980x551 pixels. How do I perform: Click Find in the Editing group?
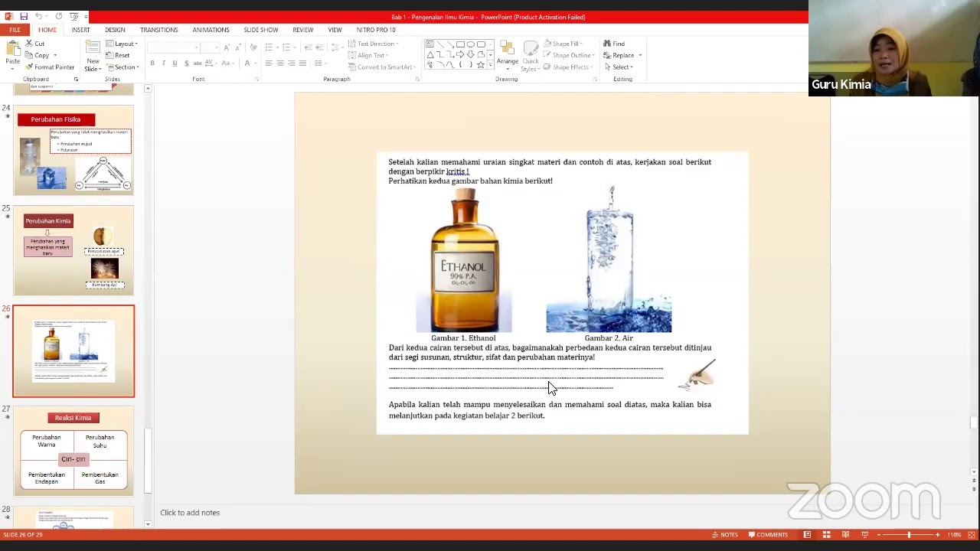[x=614, y=44]
